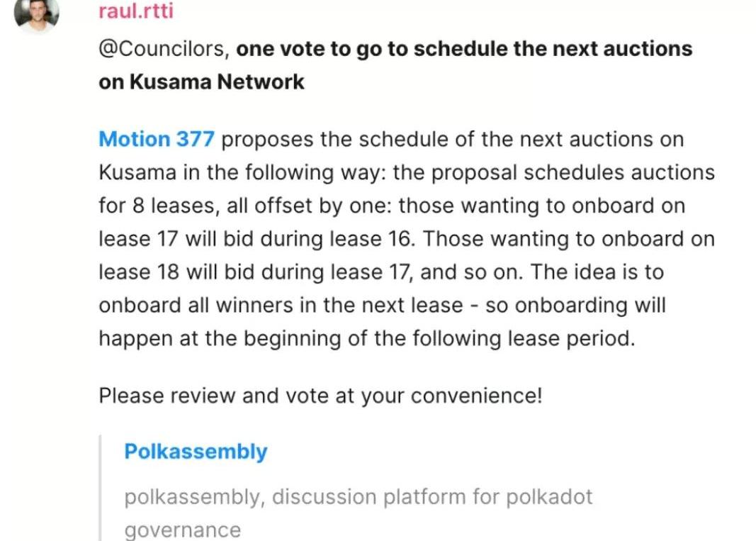756x541 pixels.
Task: Open the raul.rtti username profile
Action: 135,11
